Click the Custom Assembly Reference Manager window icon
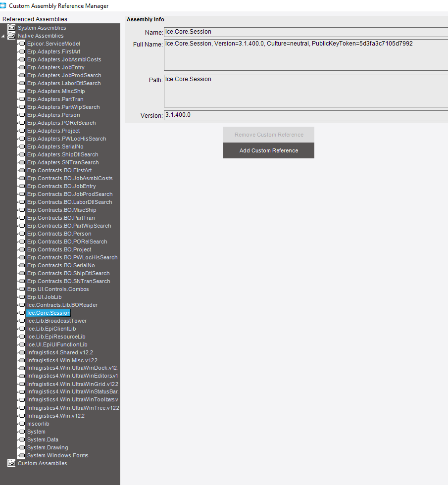The image size is (448, 485). 3,5
